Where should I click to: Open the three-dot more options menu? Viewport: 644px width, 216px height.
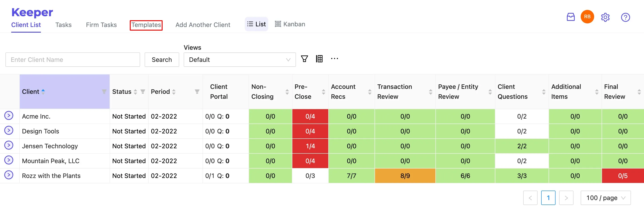(x=334, y=59)
